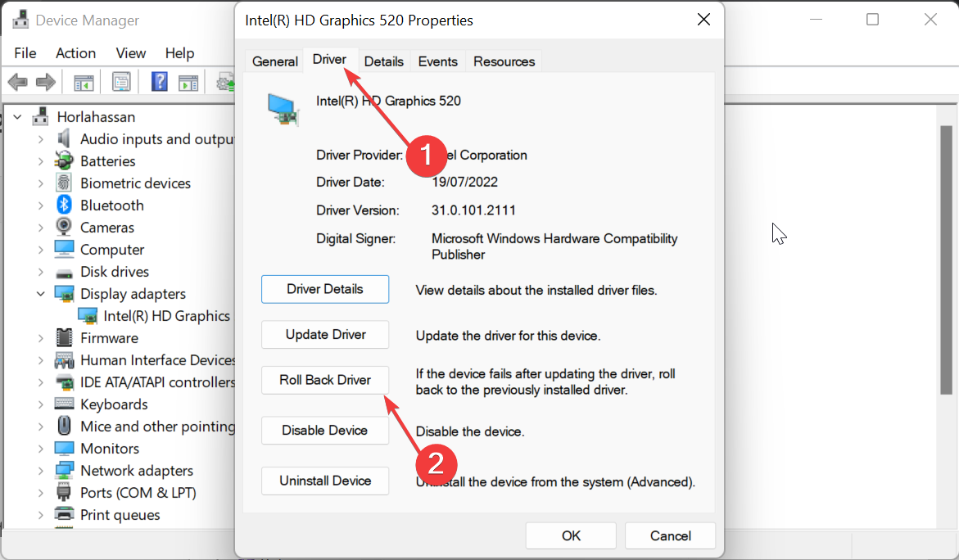Click the blue Help question mark toolbar icon
Image resolution: width=959 pixels, height=560 pixels.
click(x=159, y=81)
